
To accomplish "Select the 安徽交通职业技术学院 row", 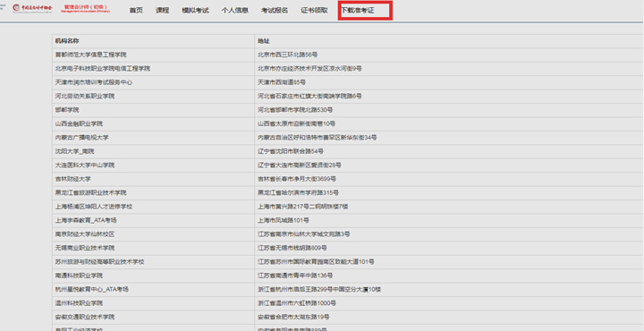I will point(347,317).
